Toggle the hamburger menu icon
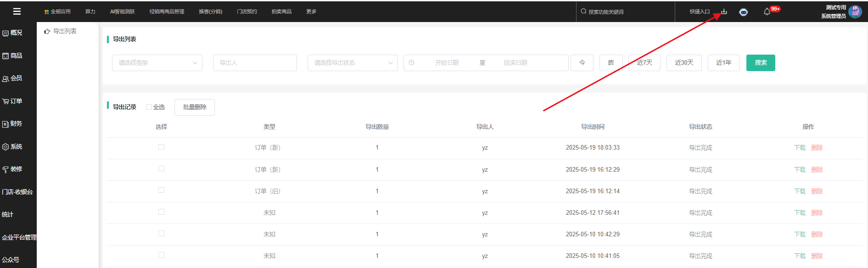The height and width of the screenshot is (268, 868). coord(17,11)
